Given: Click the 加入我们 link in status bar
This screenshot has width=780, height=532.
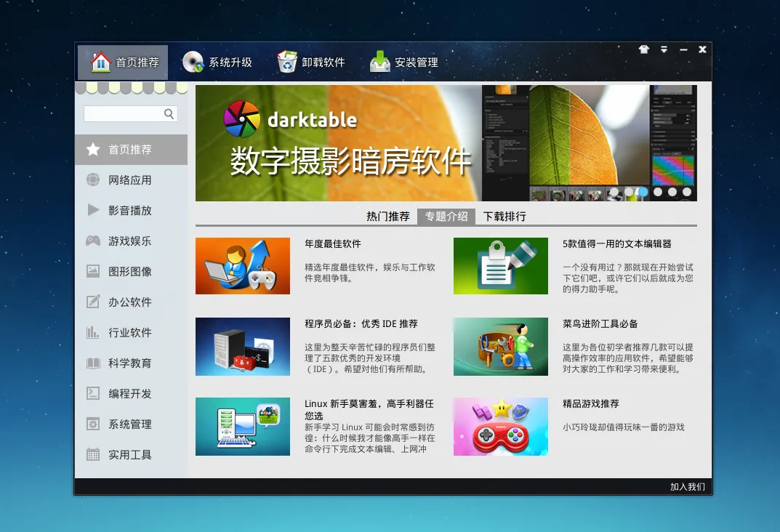Looking at the screenshot, I should 687,487.
